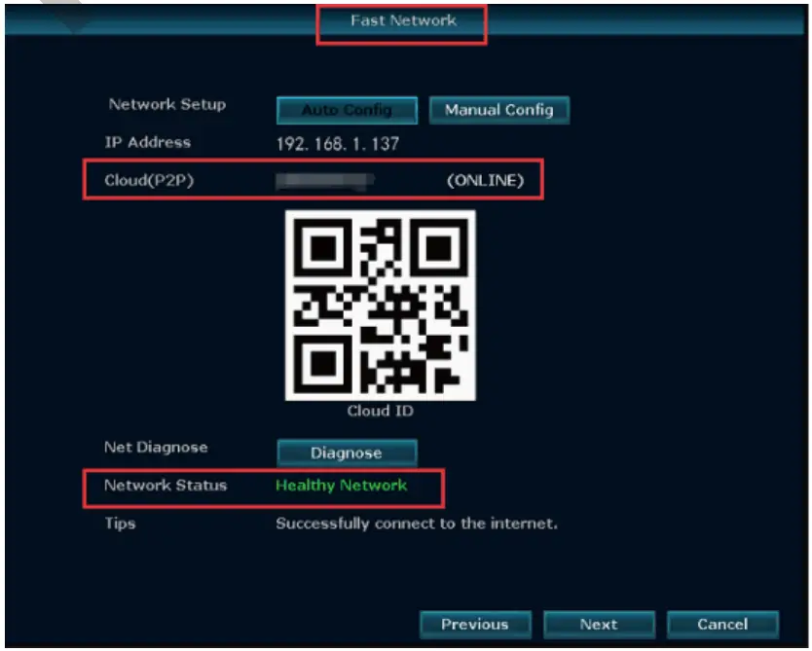The height and width of the screenshot is (651, 812).
Task: Go back with the Previous button
Action: pos(475,625)
